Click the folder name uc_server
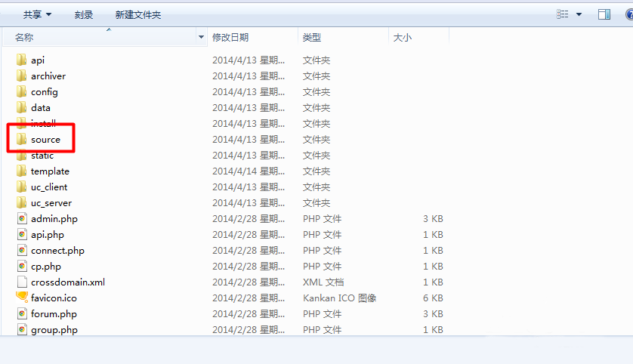The image size is (633, 364). click(51, 203)
